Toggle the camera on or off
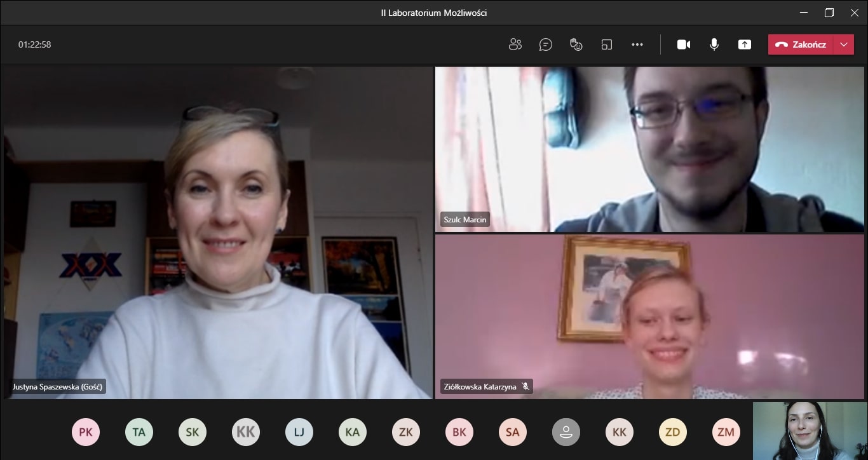The height and width of the screenshot is (460, 868). click(684, 44)
